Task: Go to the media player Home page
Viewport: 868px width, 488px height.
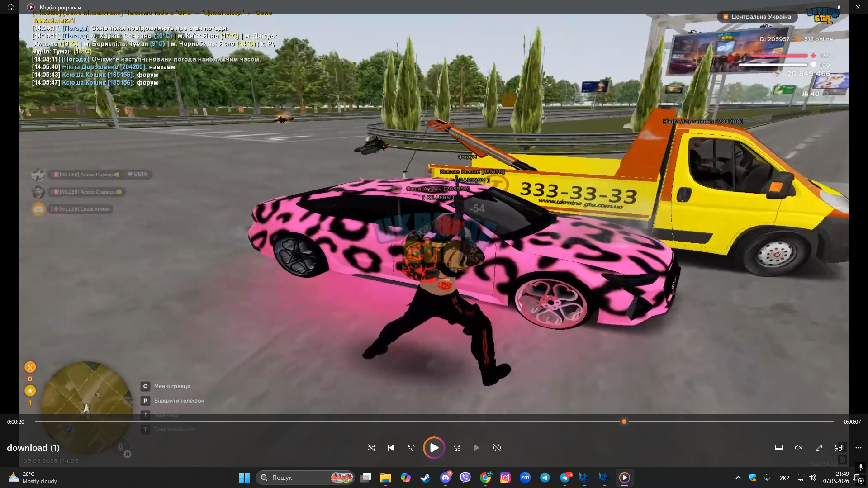Action: click(11, 7)
